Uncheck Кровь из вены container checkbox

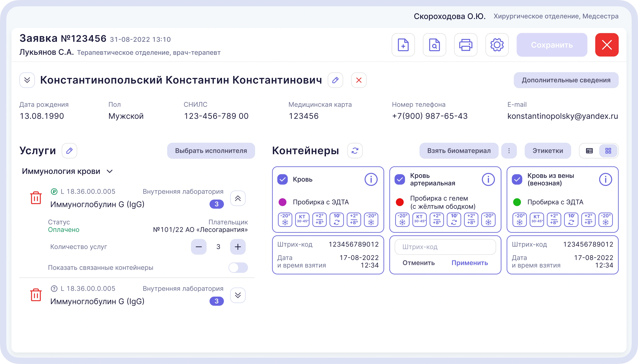(x=517, y=180)
